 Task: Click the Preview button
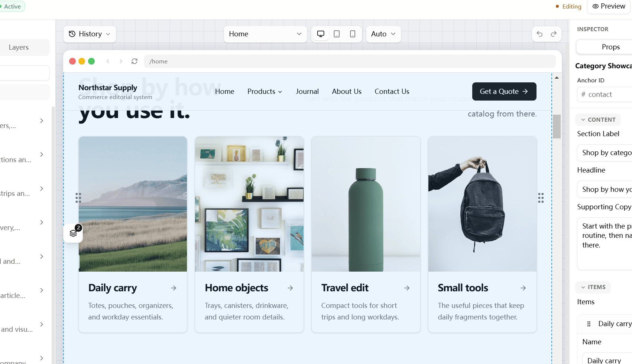[x=609, y=6]
